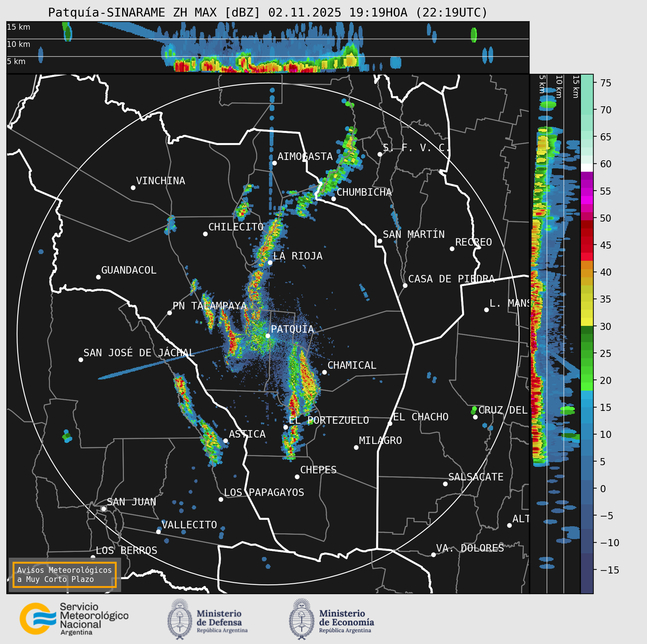Open the Avisos Meteorológicos a Muy Corto Plazo box
Viewport: 647px width, 644px height.
tap(64, 575)
